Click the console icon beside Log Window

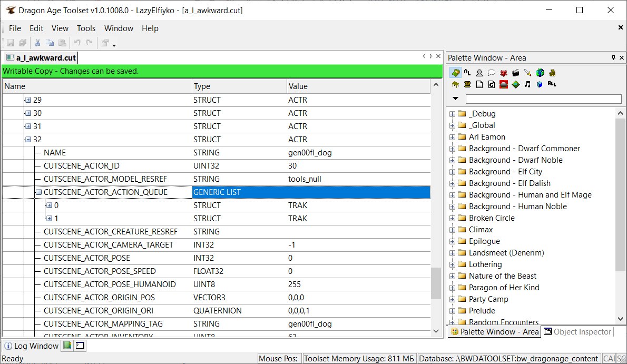point(80,346)
